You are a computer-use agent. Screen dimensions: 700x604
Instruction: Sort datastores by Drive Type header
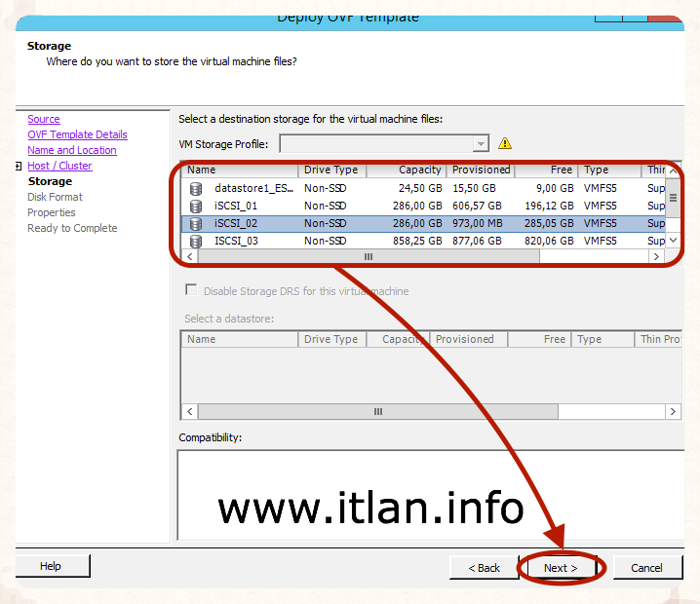[331, 170]
